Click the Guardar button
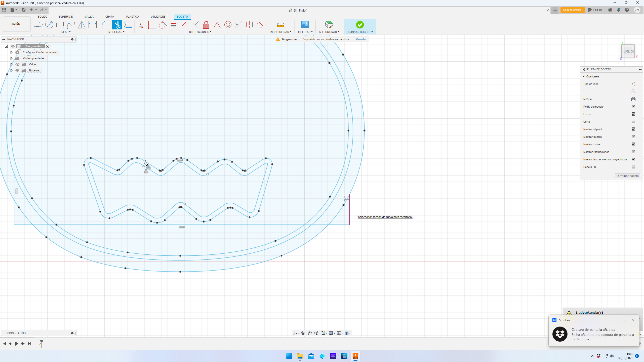The width and height of the screenshot is (644, 362). (361, 39)
